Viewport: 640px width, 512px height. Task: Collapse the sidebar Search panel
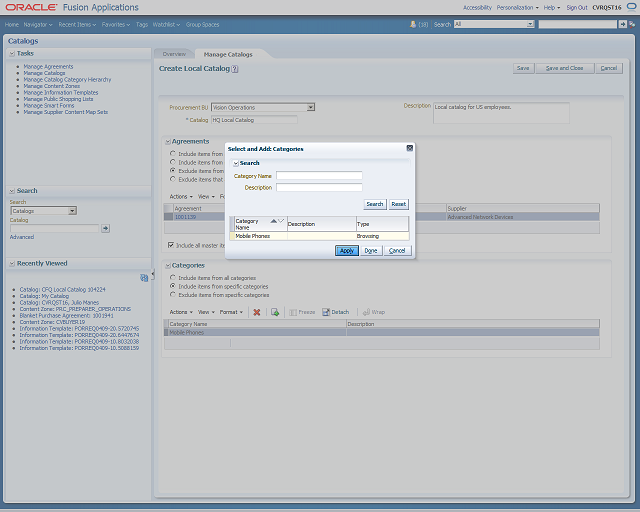(12, 191)
